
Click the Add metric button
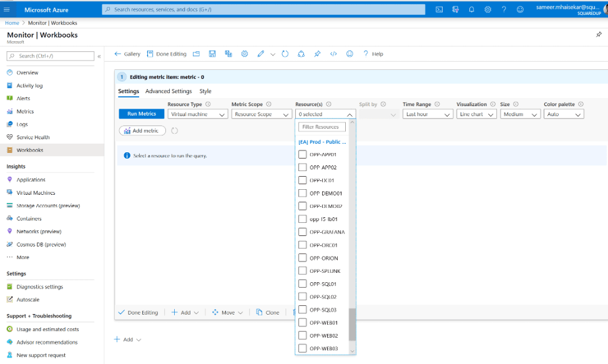tap(142, 130)
